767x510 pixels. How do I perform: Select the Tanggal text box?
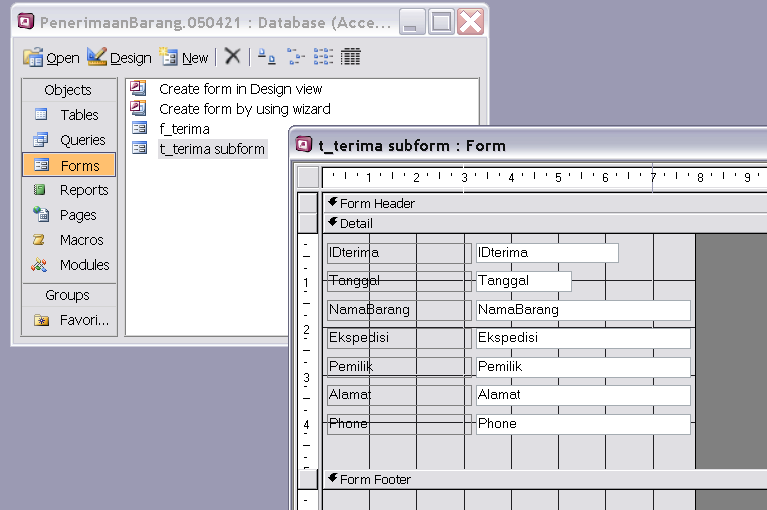point(524,281)
